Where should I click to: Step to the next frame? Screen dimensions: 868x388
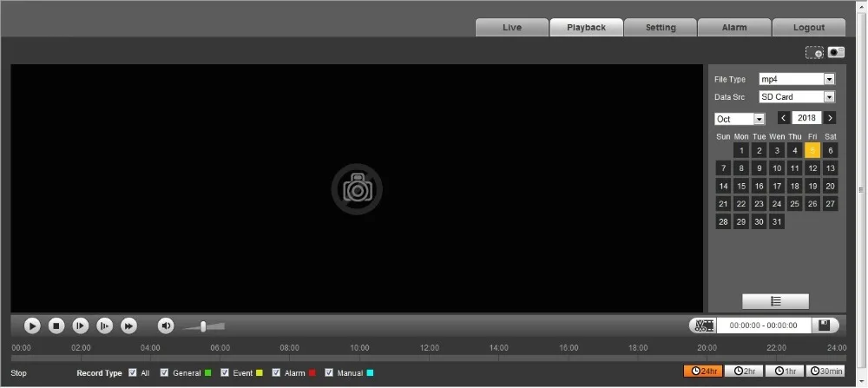(80, 326)
